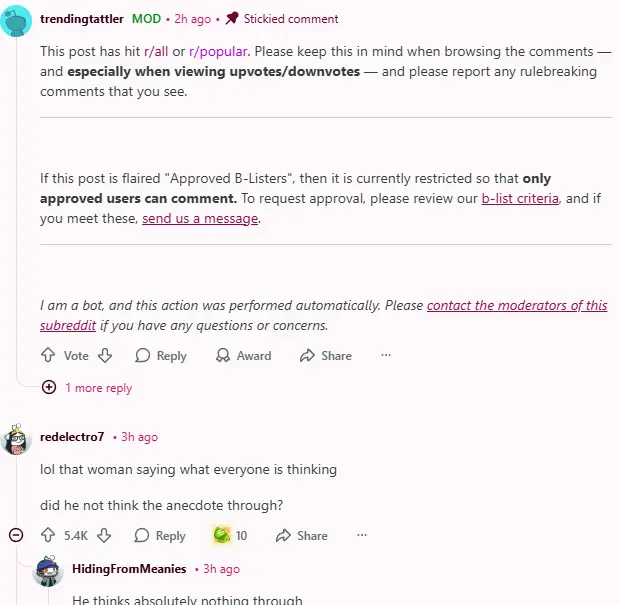Share the stickied mod comment
Screen dimensions: 620x605
[326, 355]
